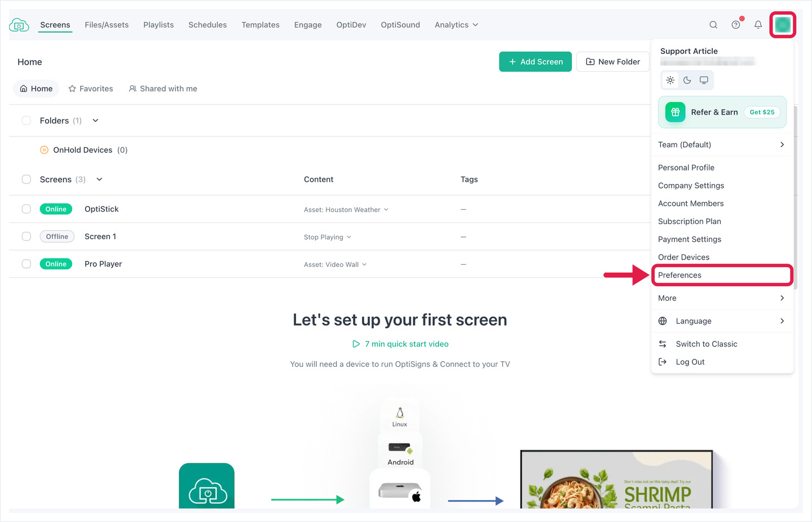Click the Linux penguin icon
The image size is (812, 522).
[x=400, y=413]
